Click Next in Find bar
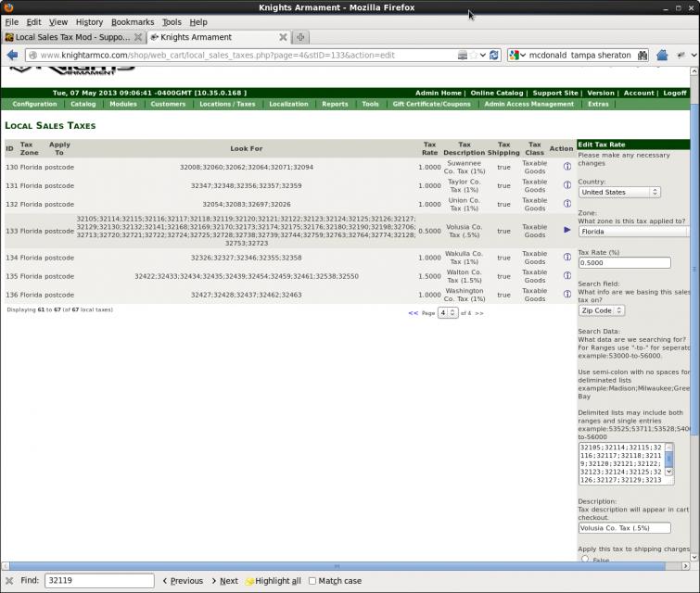This screenshot has width=700, height=593. 224,581
